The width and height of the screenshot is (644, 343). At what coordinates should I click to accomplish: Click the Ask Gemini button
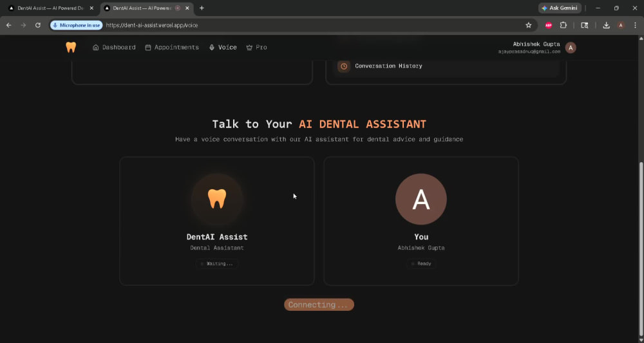pos(560,8)
